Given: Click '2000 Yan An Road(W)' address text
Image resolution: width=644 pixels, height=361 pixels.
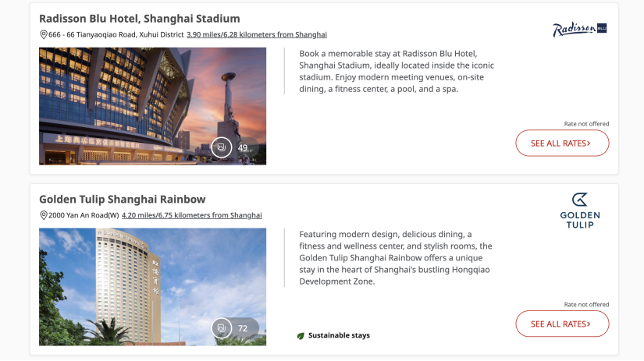Looking at the screenshot, I should coord(84,215).
